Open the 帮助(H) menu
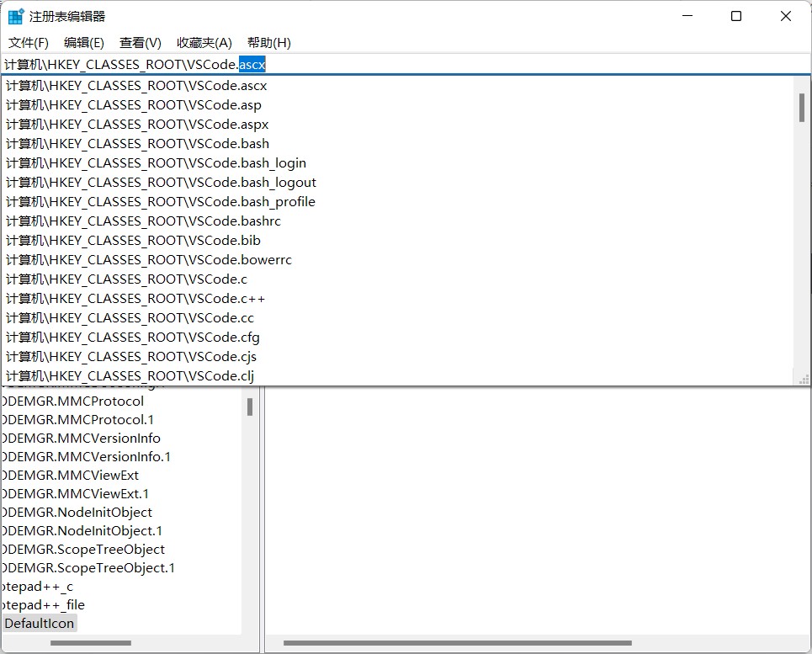Viewport: 812px width, 654px height. (268, 43)
